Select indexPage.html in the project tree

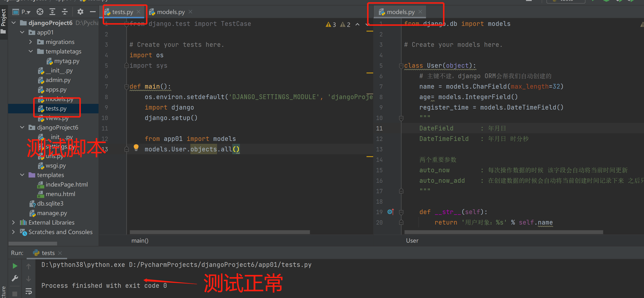[x=63, y=184]
